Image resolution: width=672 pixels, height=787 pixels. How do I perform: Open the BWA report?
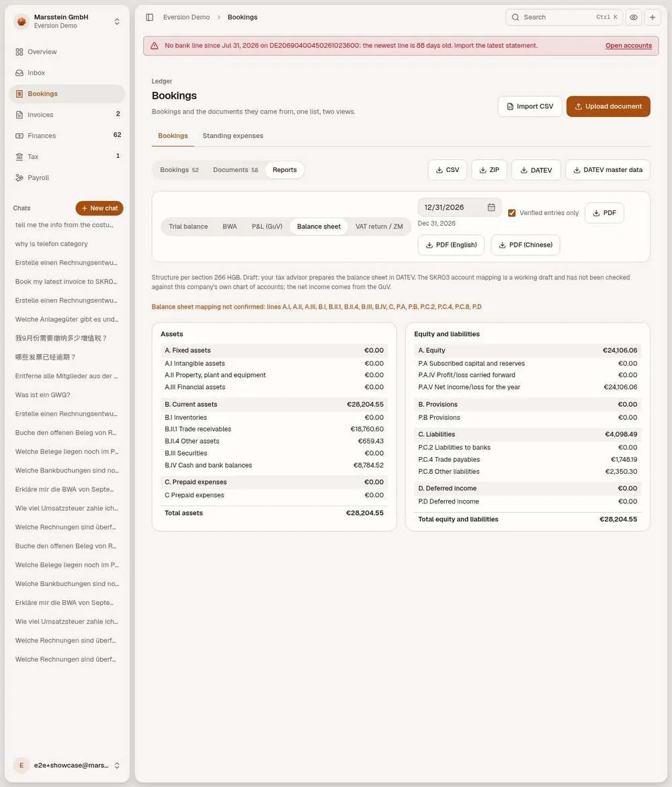(x=230, y=226)
